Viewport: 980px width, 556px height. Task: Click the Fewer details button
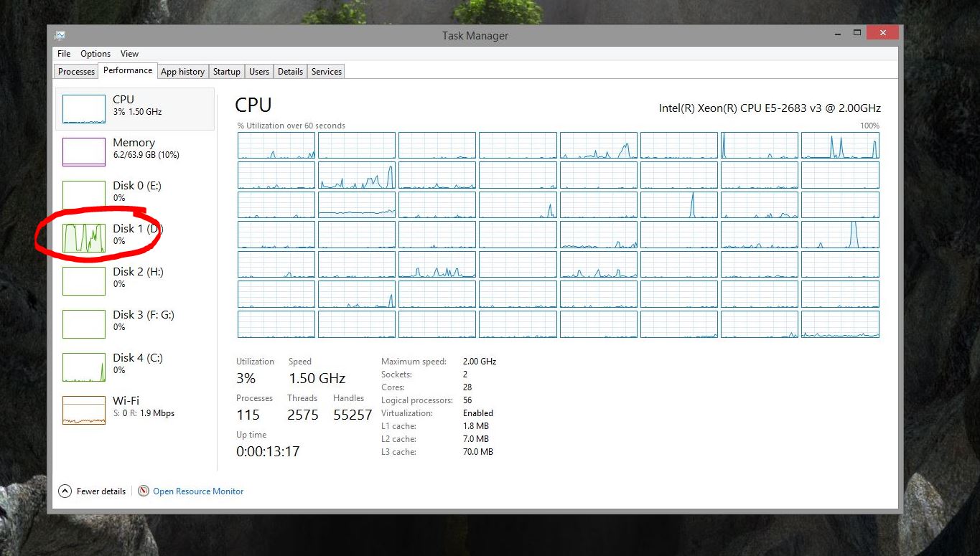click(x=92, y=491)
